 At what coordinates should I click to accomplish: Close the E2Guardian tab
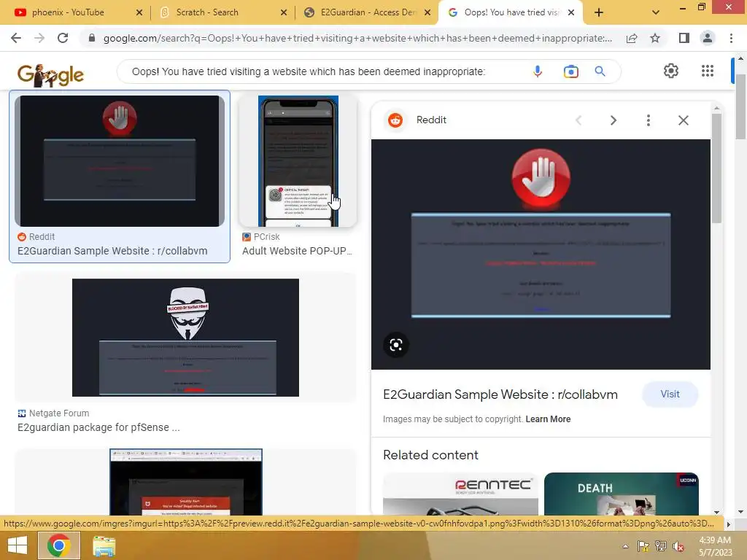tap(427, 12)
